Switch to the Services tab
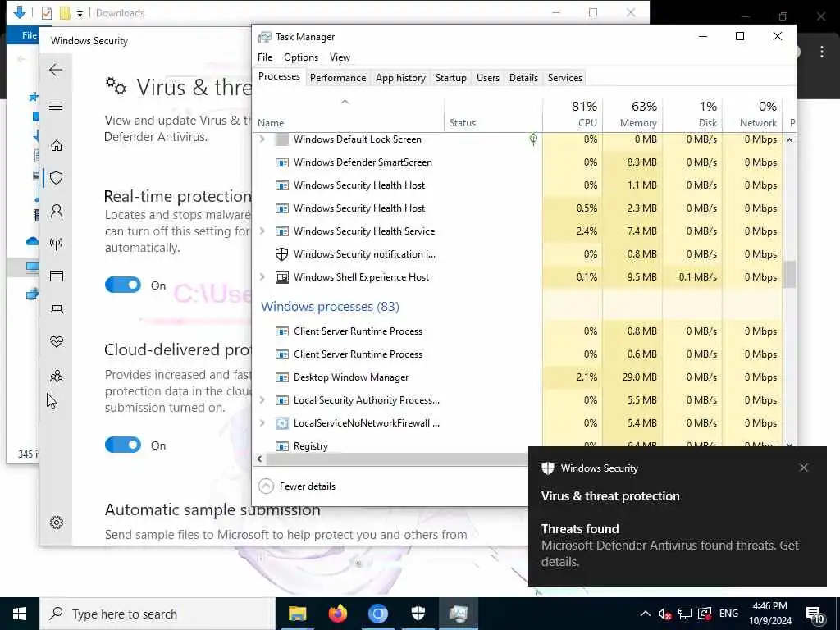The height and width of the screenshot is (630, 840). pos(564,78)
